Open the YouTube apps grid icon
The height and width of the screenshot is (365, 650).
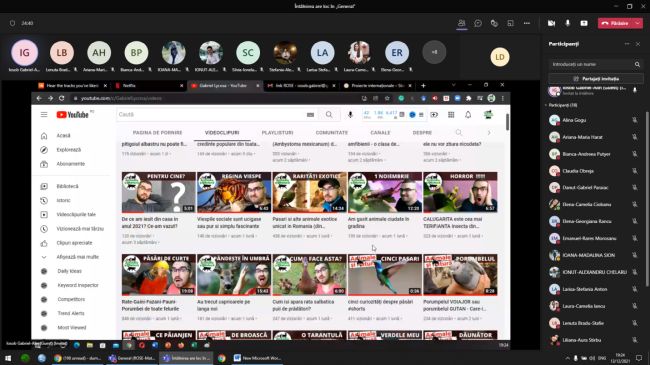(451, 114)
